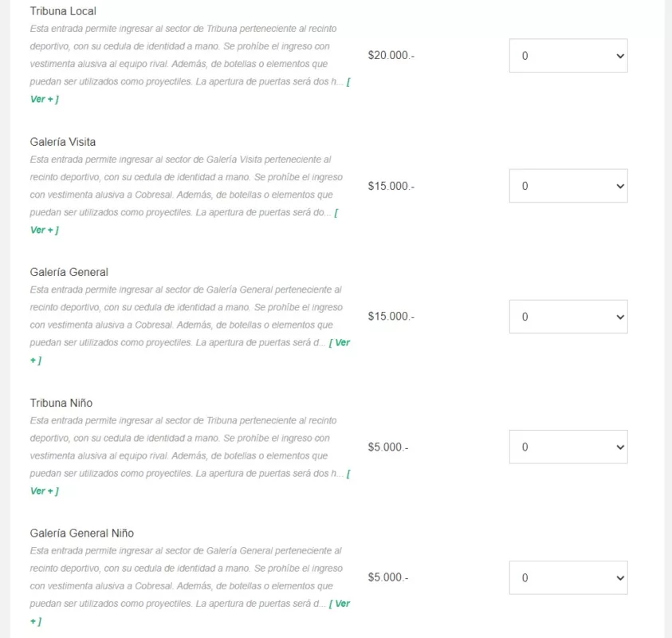
Task: Click the $5.000 price for Galería General Niño
Action: [x=387, y=577]
